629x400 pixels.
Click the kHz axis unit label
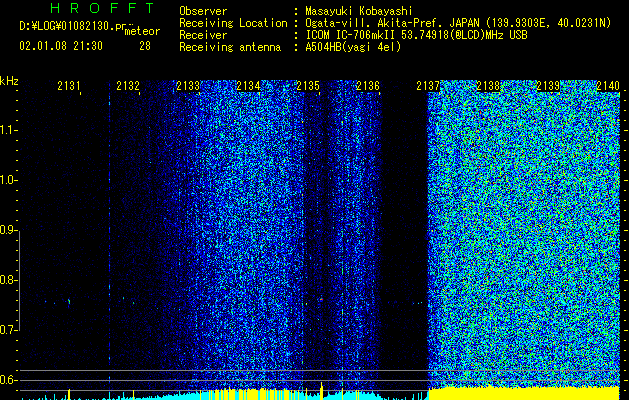coord(9,81)
